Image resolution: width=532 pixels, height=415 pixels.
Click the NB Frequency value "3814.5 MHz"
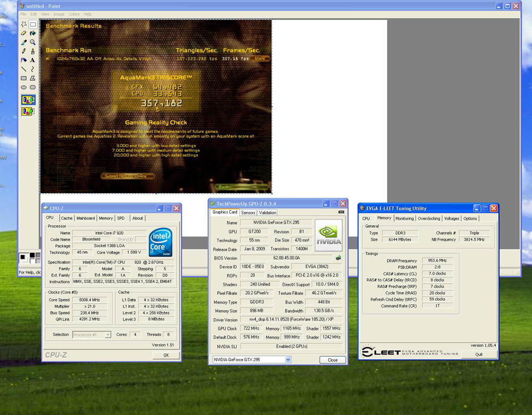474,239
